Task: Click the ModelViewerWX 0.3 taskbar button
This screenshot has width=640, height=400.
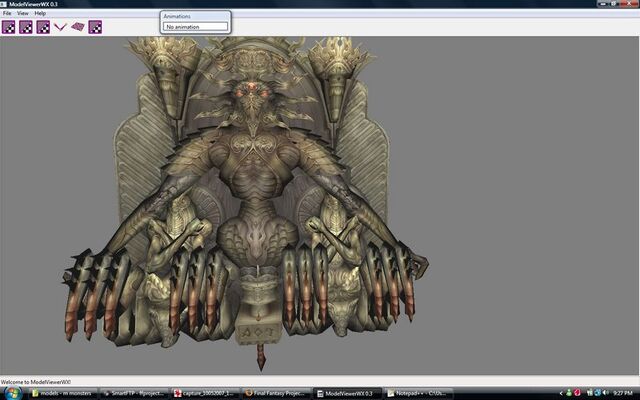Action: 347,393
